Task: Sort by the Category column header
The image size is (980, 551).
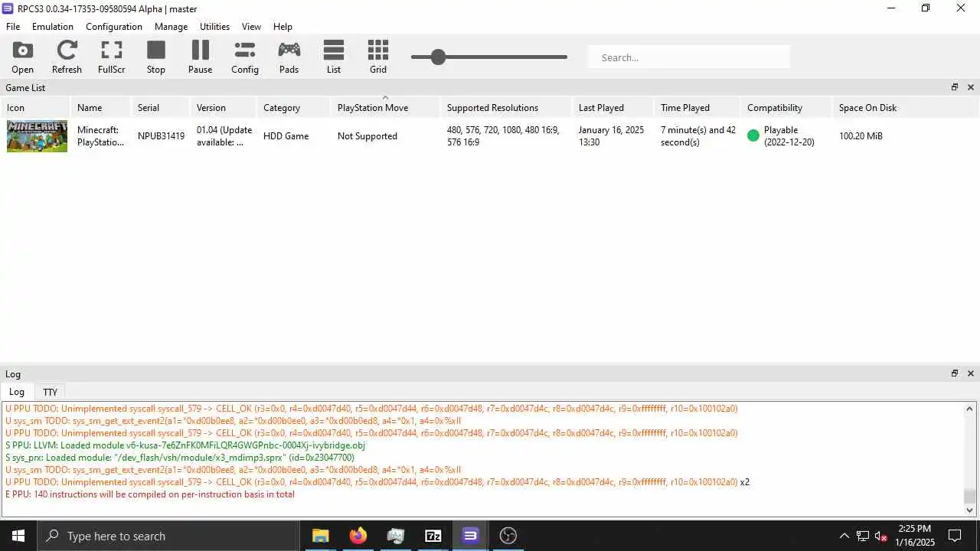Action: click(x=294, y=108)
